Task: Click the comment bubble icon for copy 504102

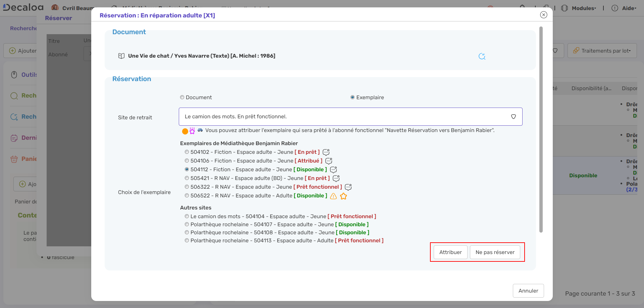Action: click(326, 152)
